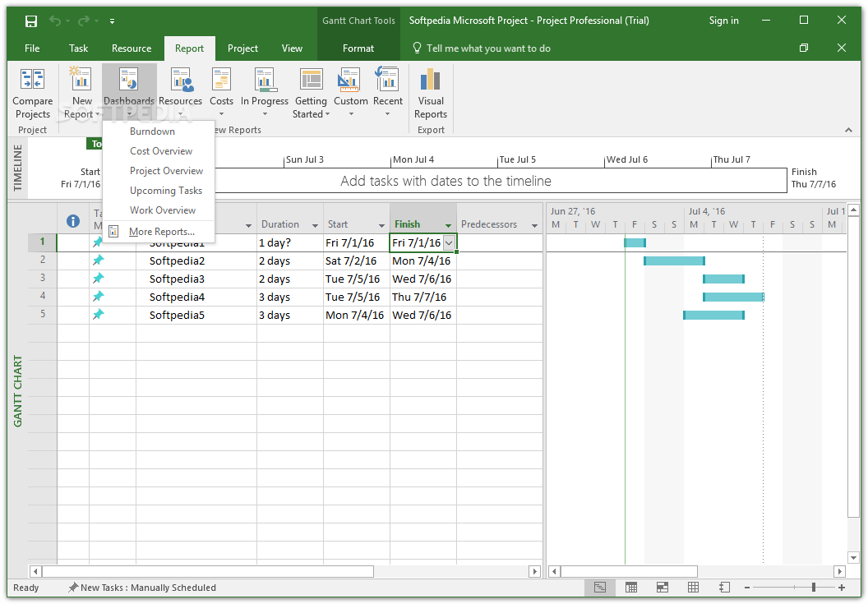Switch to Task Usage view in status bar
Viewport: 868px width, 604px height.
click(631, 588)
